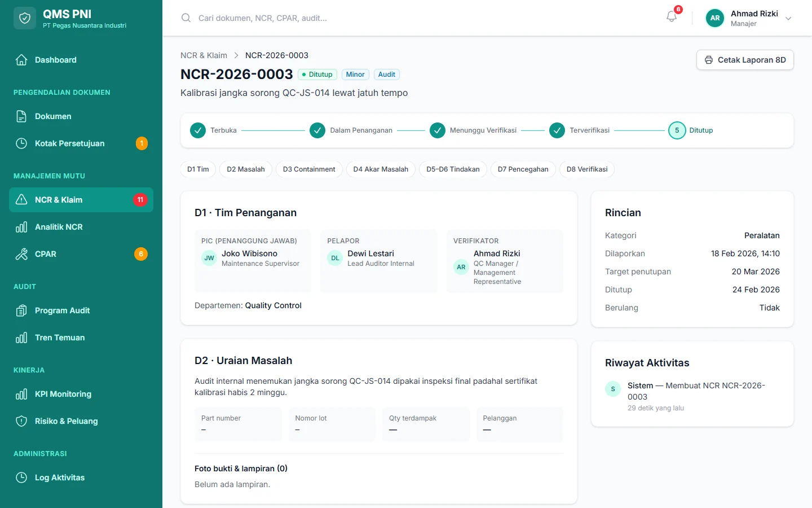The height and width of the screenshot is (508, 812).
Task: Open Kotak Persetujuan menu item
Action: click(x=81, y=143)
